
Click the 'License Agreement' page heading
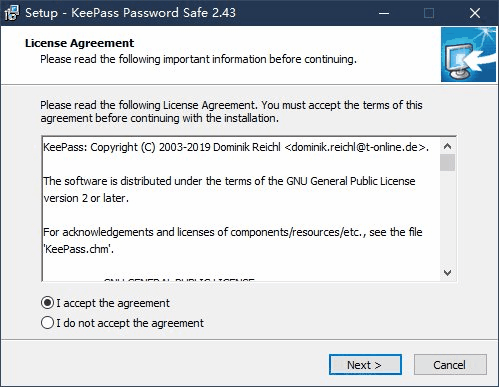79,43
